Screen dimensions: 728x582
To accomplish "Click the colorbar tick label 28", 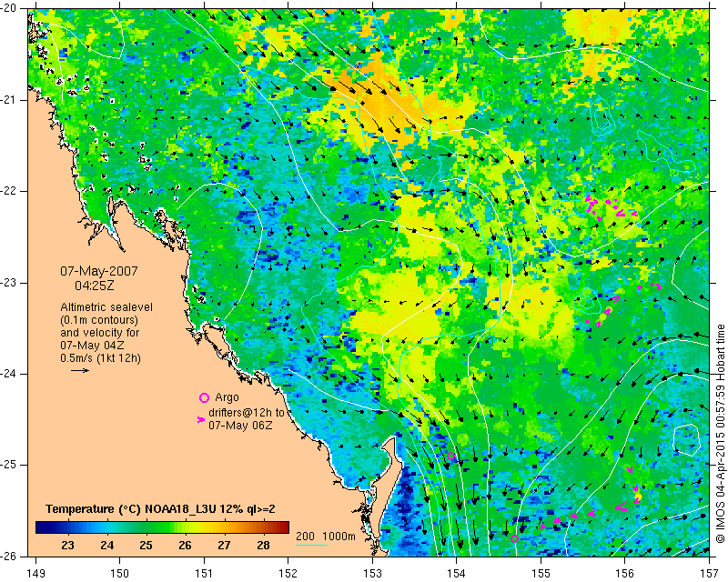I will tap(263, 545).
